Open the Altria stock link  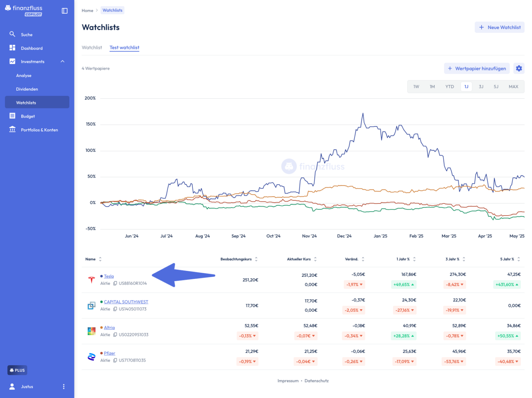click(109, 328)
